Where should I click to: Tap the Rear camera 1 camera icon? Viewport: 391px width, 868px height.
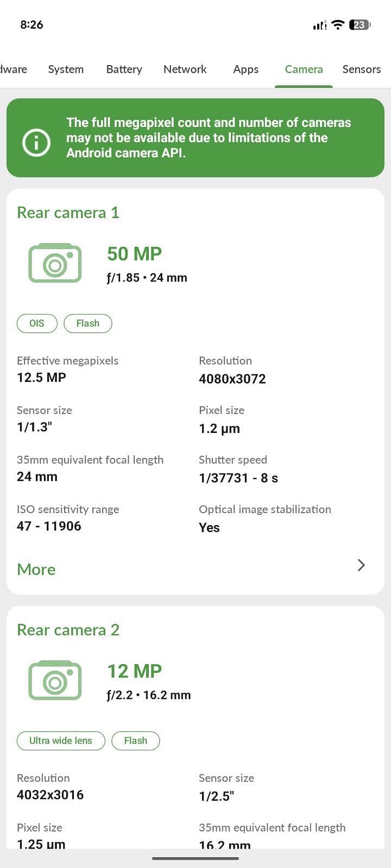(x=55, y=263)
